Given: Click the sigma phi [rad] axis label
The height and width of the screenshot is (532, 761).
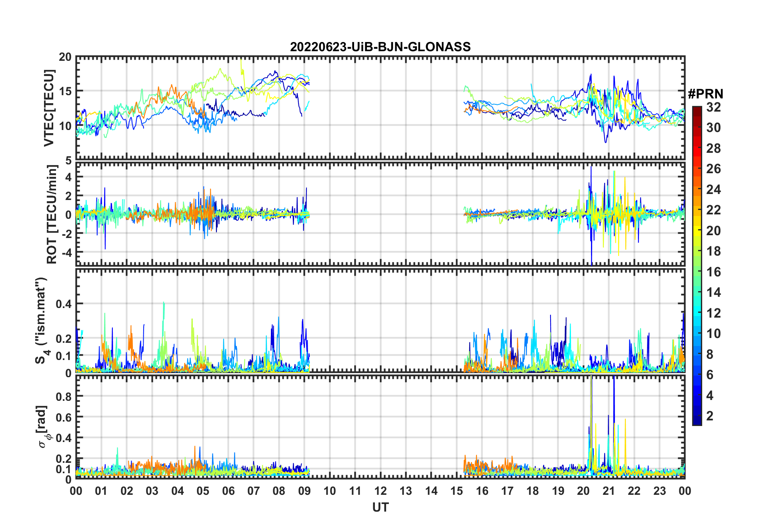Looking at the screenshot, I should [x=44, y=427].
